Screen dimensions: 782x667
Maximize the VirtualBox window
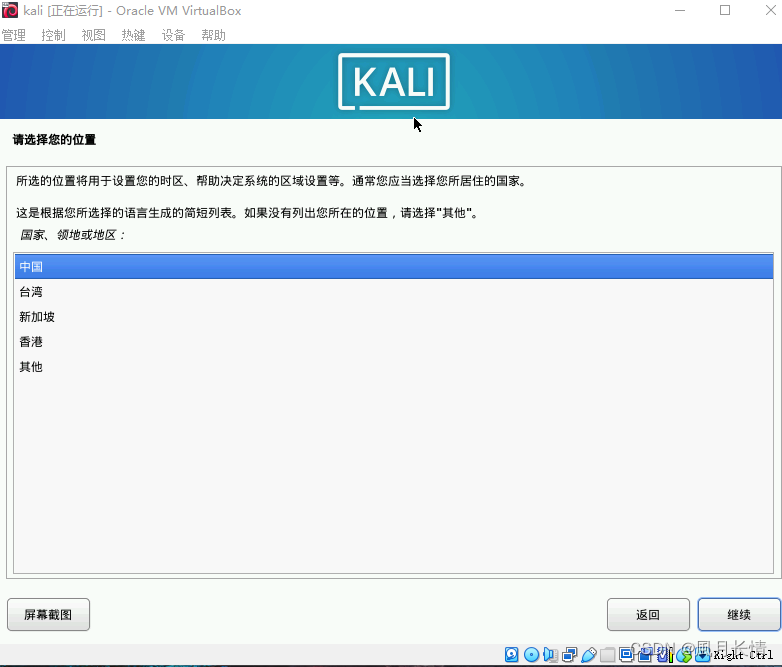click(x=725, y=10)
